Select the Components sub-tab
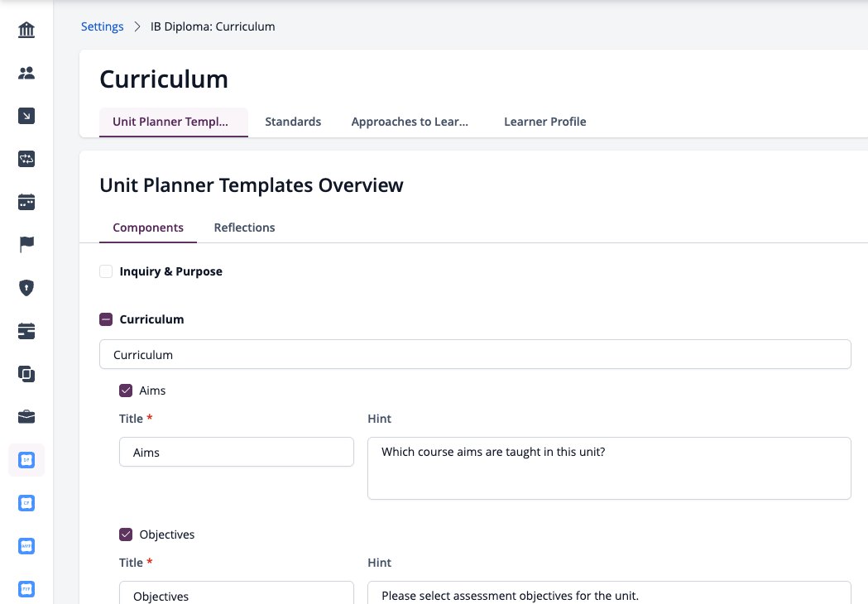 [148, 228]
